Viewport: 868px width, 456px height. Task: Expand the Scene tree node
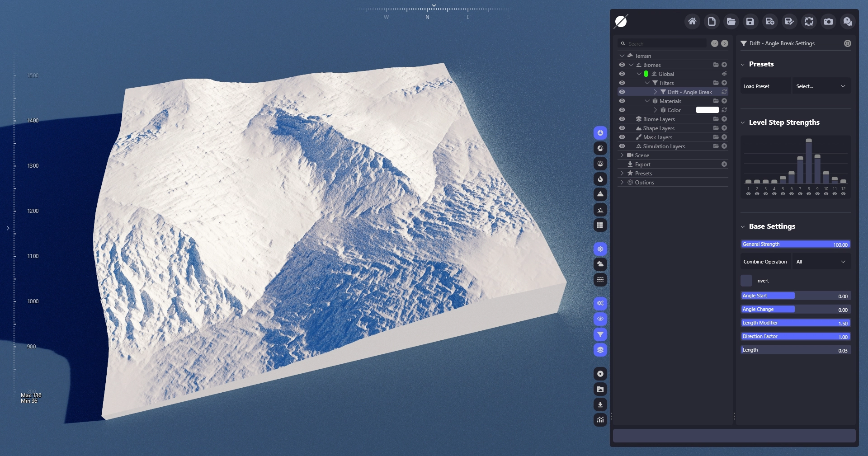click(622, 155)
